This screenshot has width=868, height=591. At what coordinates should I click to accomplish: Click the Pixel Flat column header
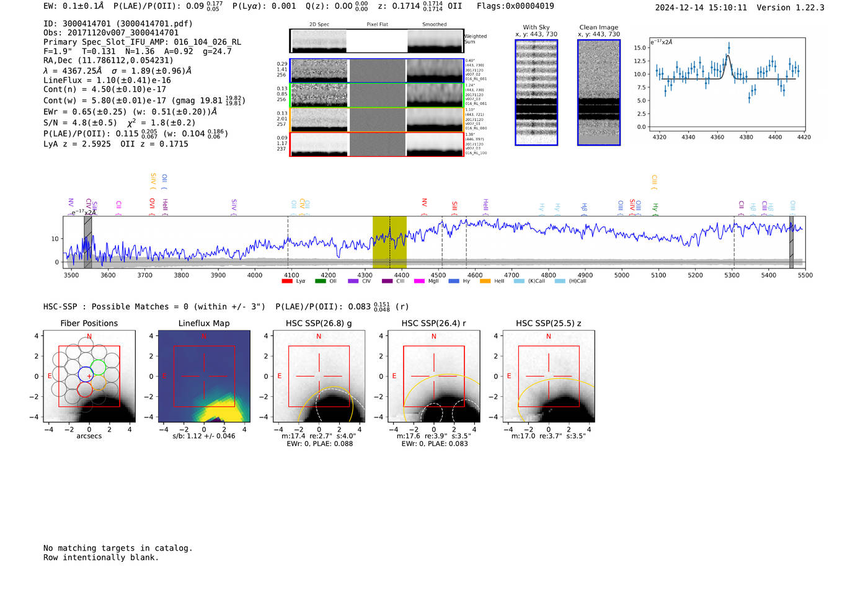coord(377,25)
